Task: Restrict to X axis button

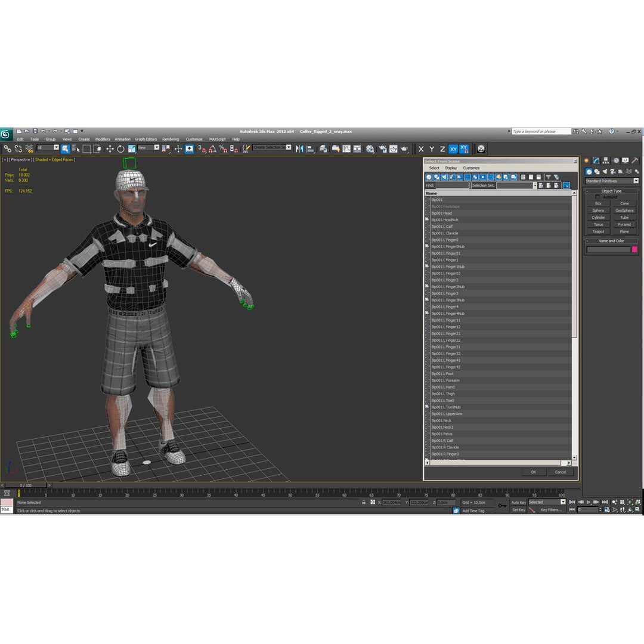Action: click(421, 149)
